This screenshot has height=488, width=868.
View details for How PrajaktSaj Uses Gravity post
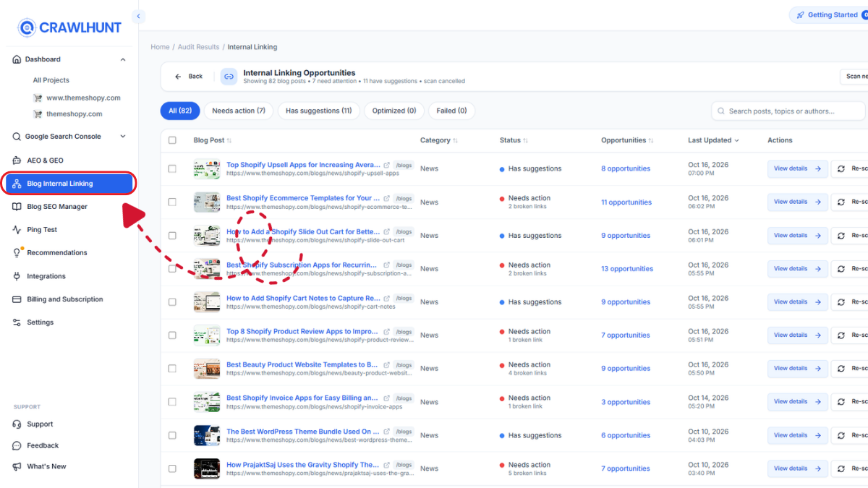pyautogui.click(x=798, y=468)
